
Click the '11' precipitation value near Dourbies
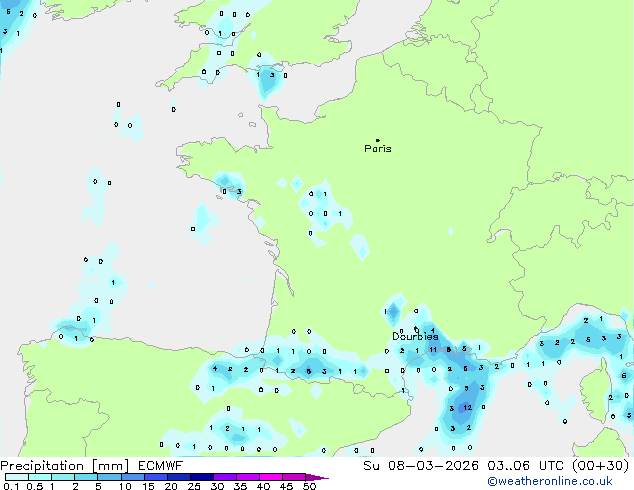click(433, 350)
